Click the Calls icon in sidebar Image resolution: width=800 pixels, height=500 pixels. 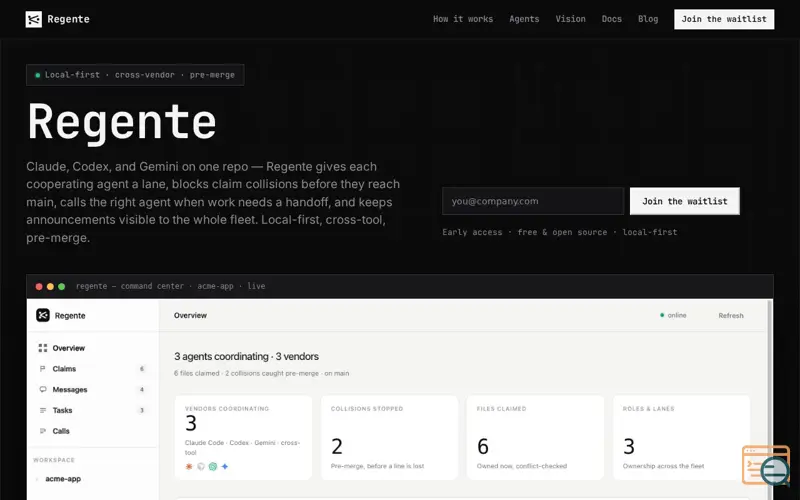tap(43, 431)
